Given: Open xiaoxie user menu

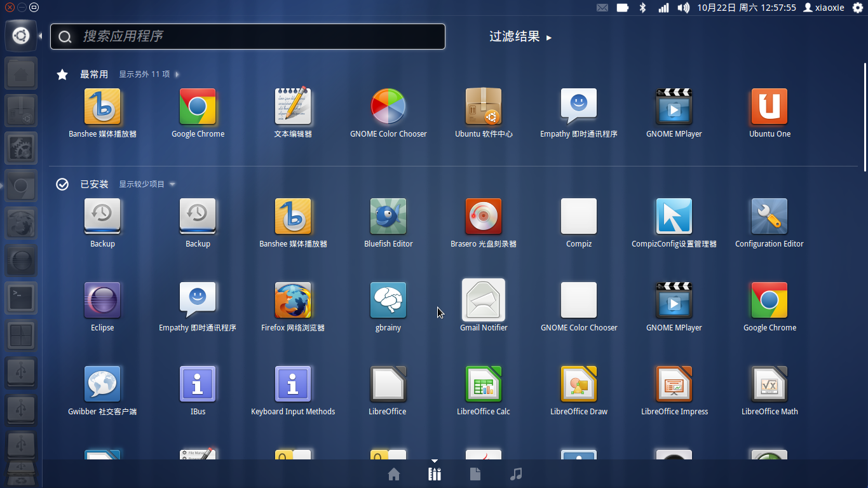Looking at the screenshot, I should coord(824,8).
